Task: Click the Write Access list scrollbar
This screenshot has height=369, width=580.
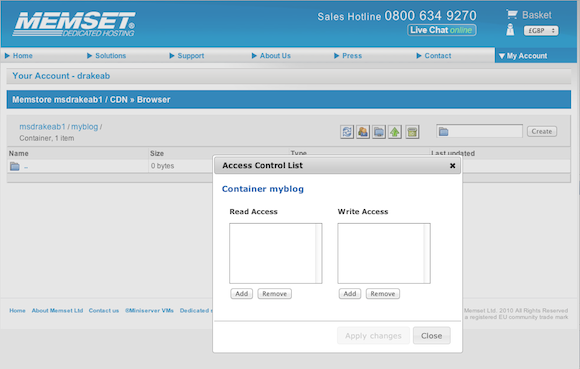Action: pos(427,253)
